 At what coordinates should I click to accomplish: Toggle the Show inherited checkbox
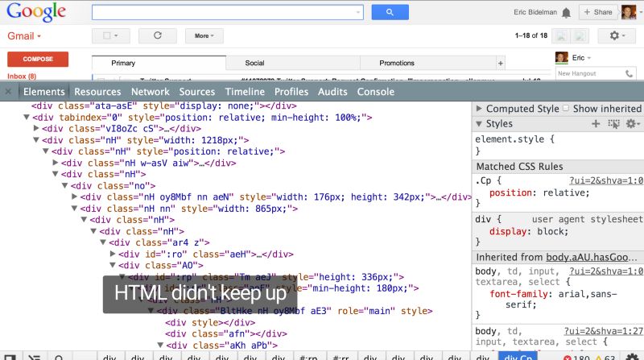(566, 108)
